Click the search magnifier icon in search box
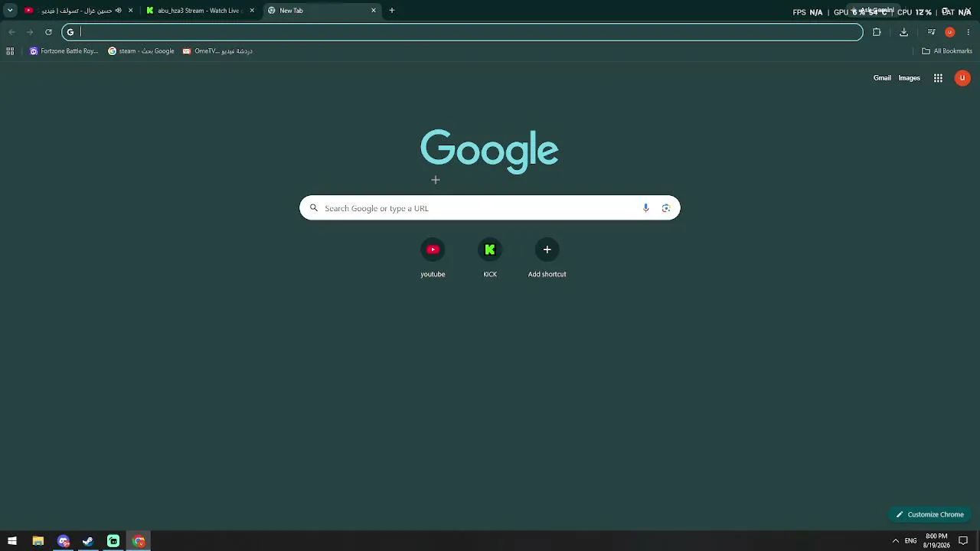980x551 pixels. pos(313,208)
